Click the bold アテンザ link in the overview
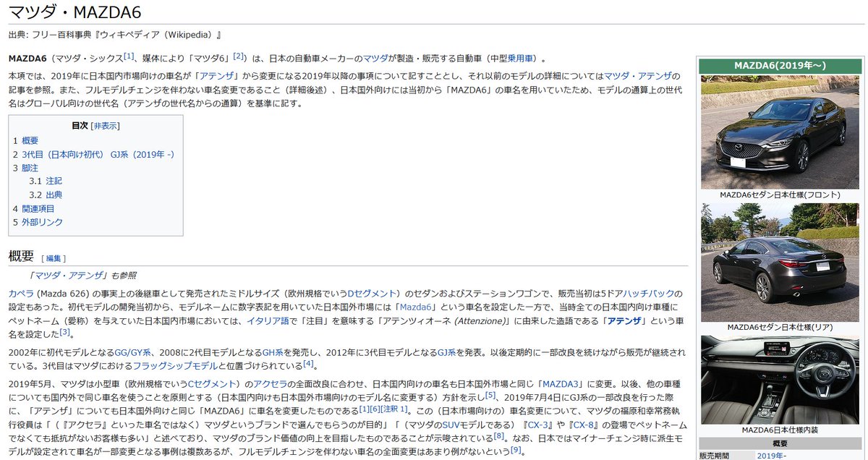The image size is (868, 460). (624, 320)
